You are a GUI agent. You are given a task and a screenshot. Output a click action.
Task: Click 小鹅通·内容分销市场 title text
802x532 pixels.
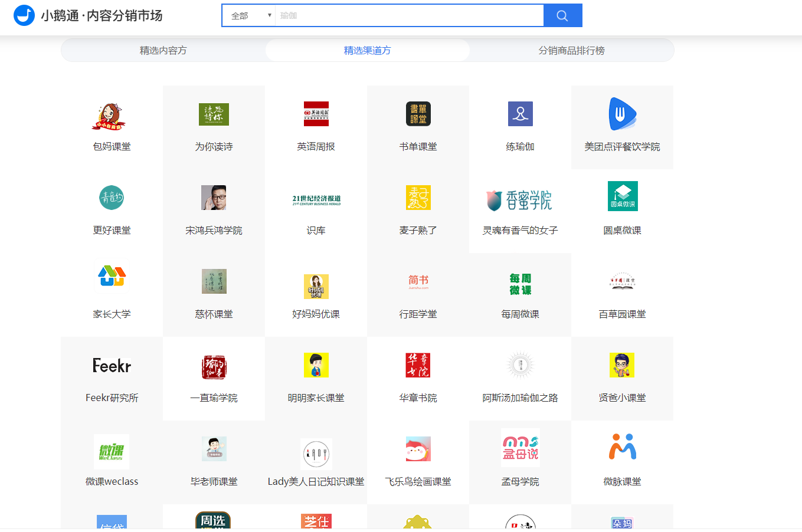102,16
